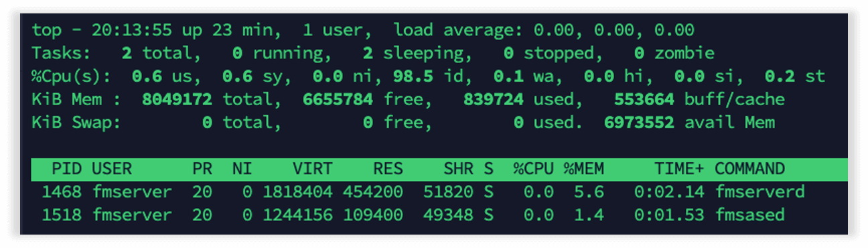Select the fmsased process row

(439, 215)
